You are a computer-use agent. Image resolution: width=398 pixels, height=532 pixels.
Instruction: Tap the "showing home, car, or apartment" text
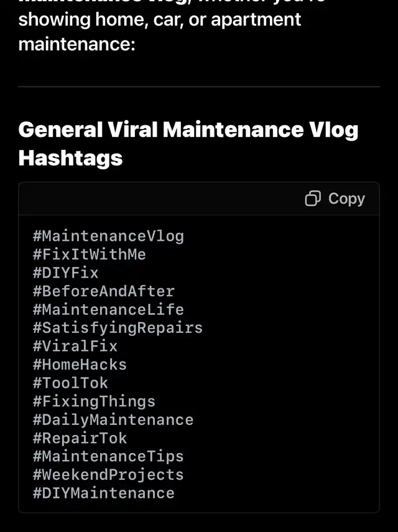[x=160, y=19]
